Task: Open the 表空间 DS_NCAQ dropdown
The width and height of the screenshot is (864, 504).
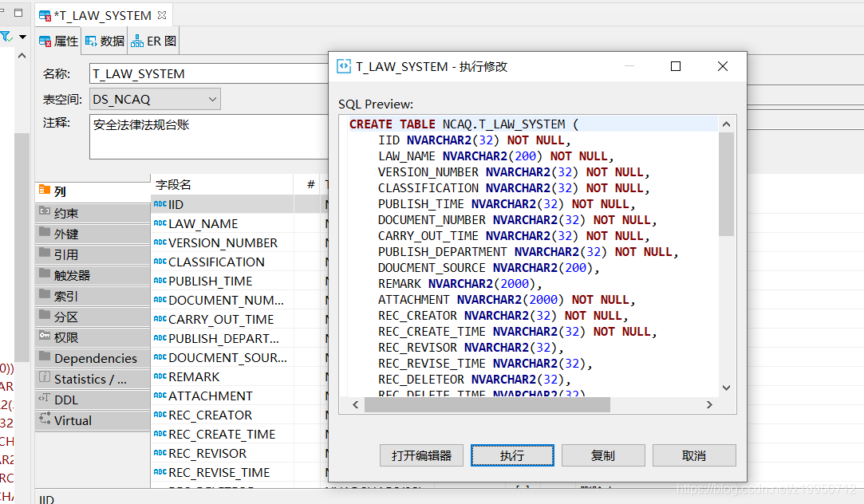Action: point(155,99)
